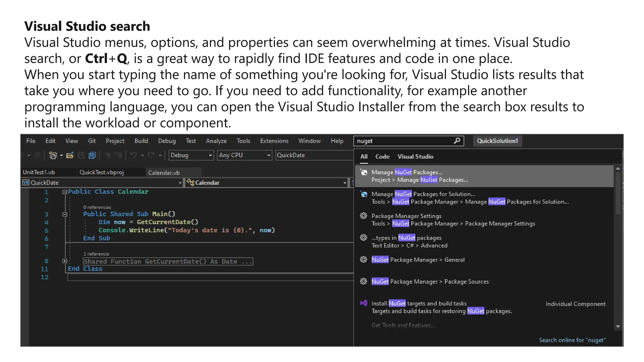Click the uncomment lines toolbar icon

pyautogui.click(x=118, y=155)
